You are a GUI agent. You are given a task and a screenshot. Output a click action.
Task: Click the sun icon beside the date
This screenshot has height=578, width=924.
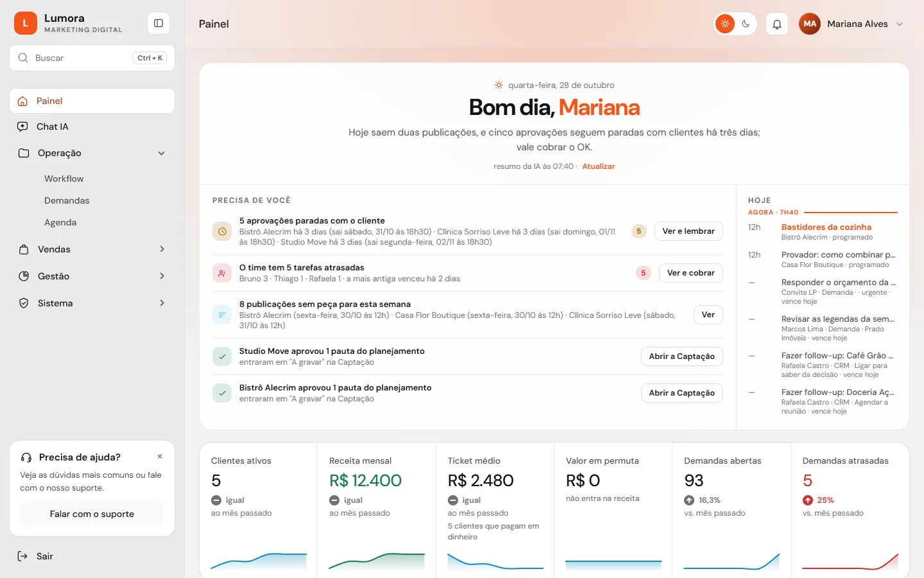(x=499, y=85)
